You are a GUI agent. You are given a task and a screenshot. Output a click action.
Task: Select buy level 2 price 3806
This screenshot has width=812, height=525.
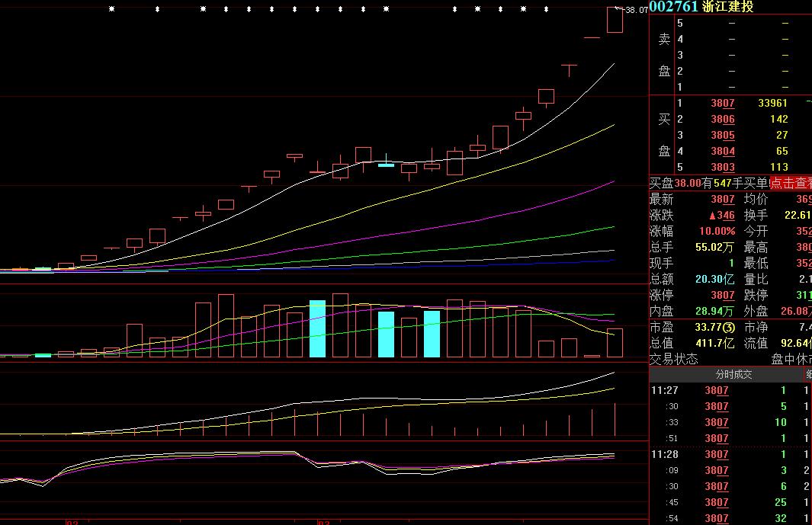click(722, 120)
